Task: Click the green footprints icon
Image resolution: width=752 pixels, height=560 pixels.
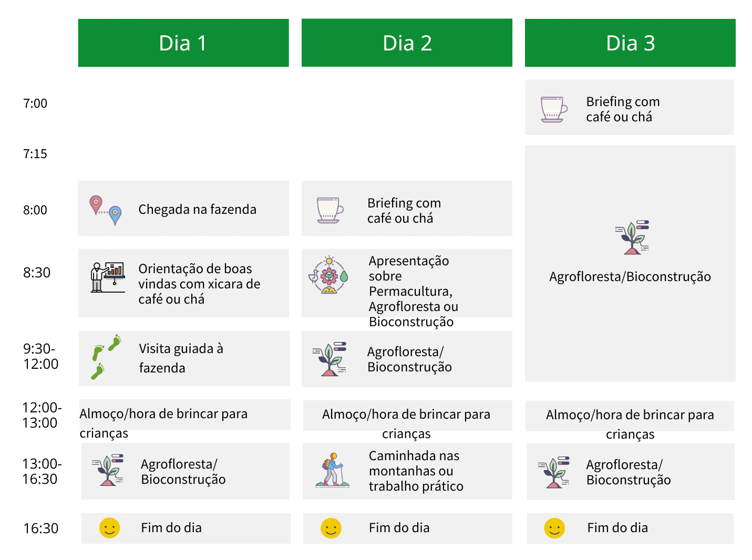Action: pos(106,356)
